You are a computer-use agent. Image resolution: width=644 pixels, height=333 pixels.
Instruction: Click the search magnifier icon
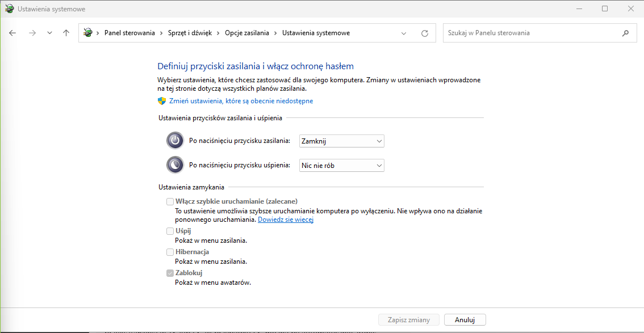point(625,33)
